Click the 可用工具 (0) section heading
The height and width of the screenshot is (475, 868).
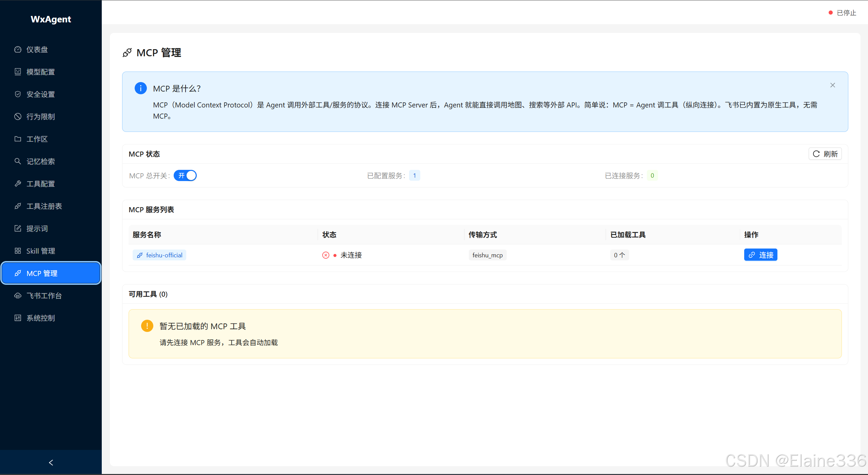(x=148, y=294)
